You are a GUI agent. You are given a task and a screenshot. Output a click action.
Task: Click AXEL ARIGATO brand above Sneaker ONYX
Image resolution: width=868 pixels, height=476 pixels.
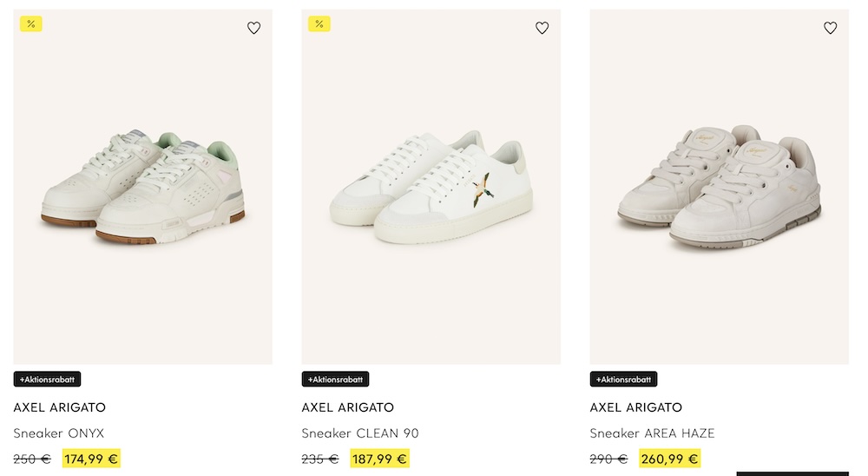tap(59, 407)
